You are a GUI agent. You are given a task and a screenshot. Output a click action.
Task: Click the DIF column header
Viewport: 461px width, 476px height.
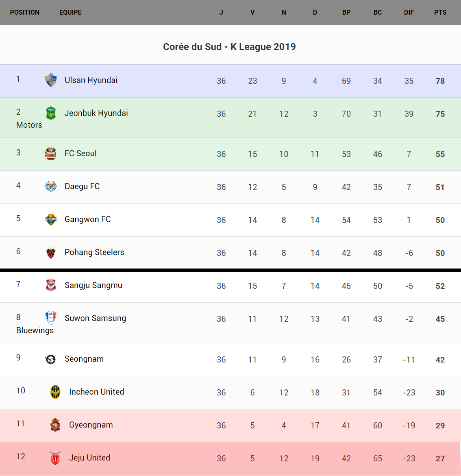tap(409, 13)
